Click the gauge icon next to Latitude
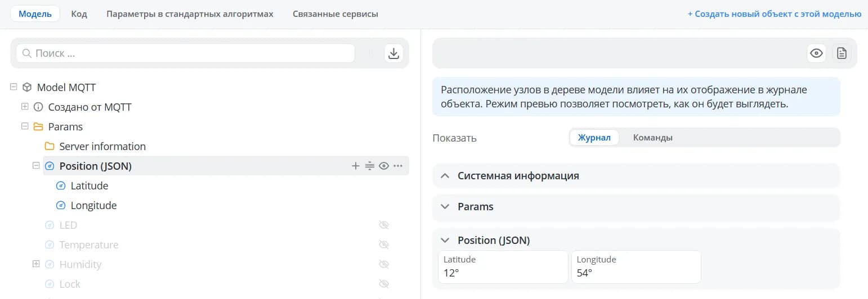This screenshot has height=299, width=868. 61,185
